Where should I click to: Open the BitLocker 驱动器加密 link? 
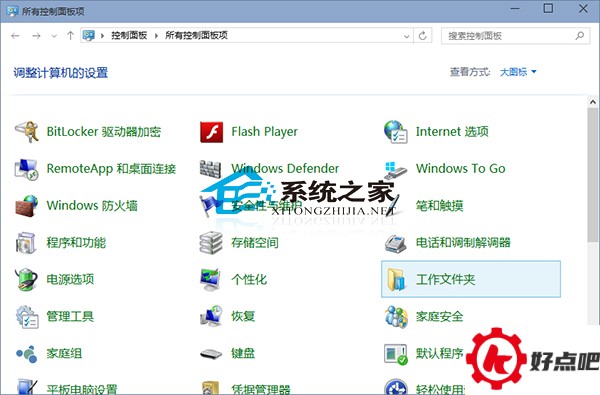point(104,132)
